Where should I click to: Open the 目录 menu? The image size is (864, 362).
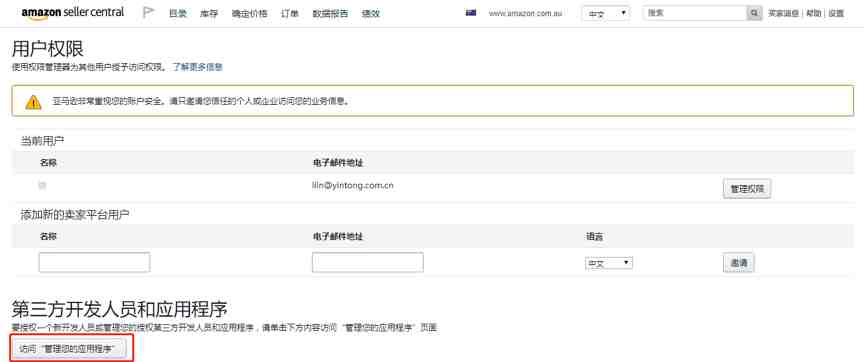pos(177,14)
